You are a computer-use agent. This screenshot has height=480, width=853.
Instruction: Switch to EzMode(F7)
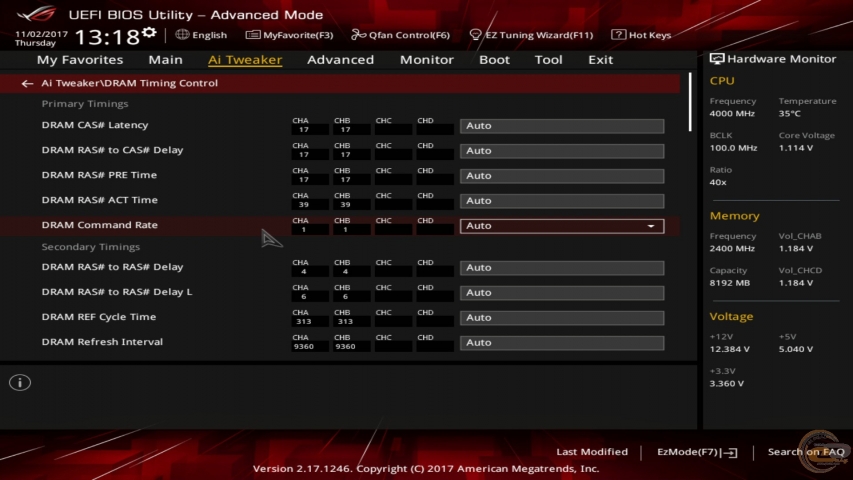[688, 452]
